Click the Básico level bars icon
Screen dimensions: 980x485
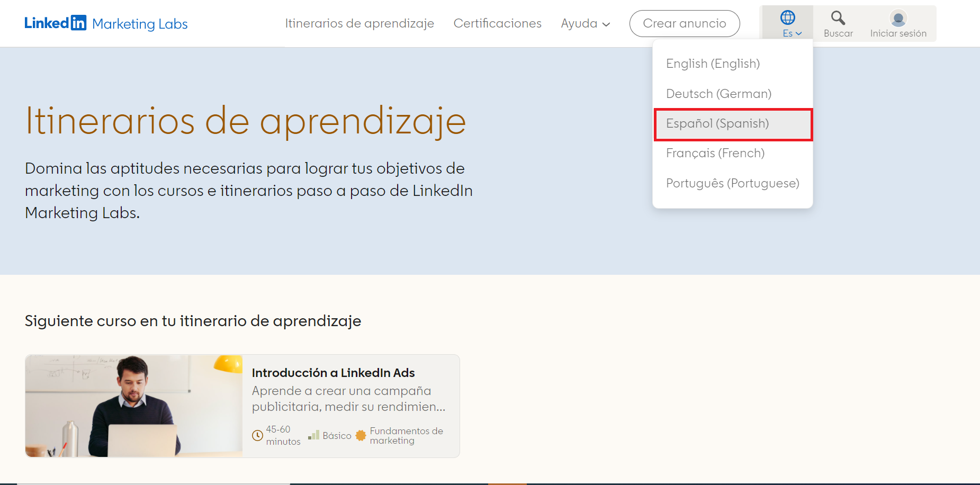pos(314,435)
